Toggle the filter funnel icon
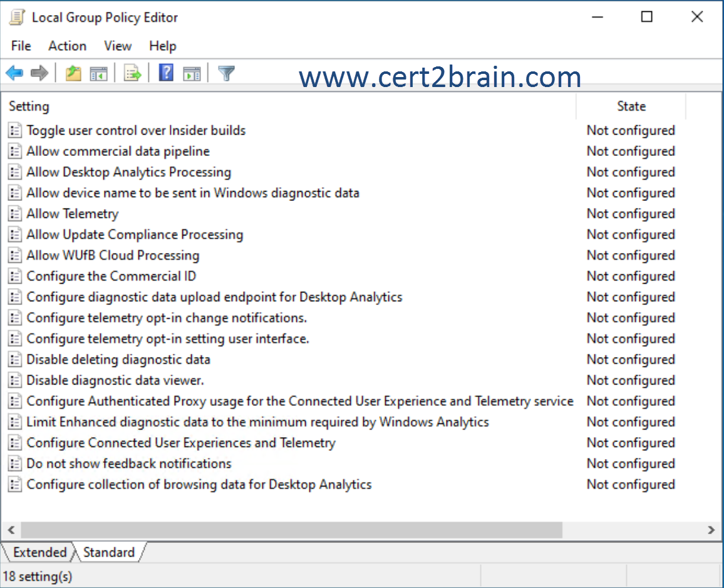The image size is (724, 588). (226, 73)
